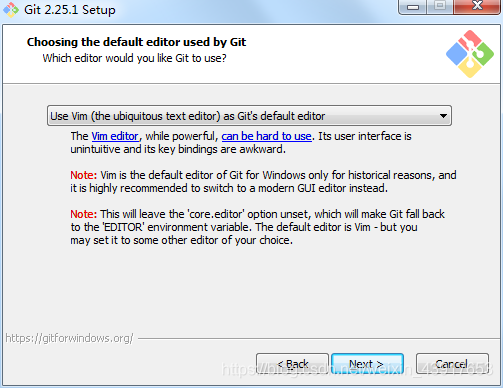The width and height of the screenshot is (503, 388).
Task: Click the 'Which editor would you like' subtitle
Action: pos(134,58)
